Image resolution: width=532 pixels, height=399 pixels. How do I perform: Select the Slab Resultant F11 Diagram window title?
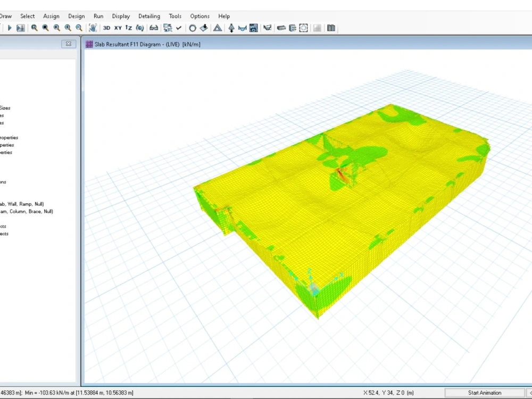pyautogui.click(x=147, y=44)
